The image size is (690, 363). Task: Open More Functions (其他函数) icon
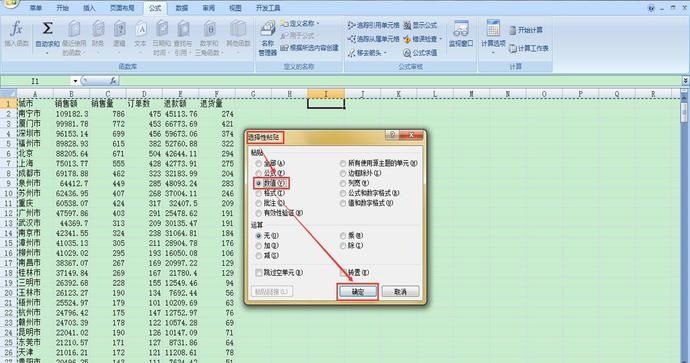coord(238,29)
